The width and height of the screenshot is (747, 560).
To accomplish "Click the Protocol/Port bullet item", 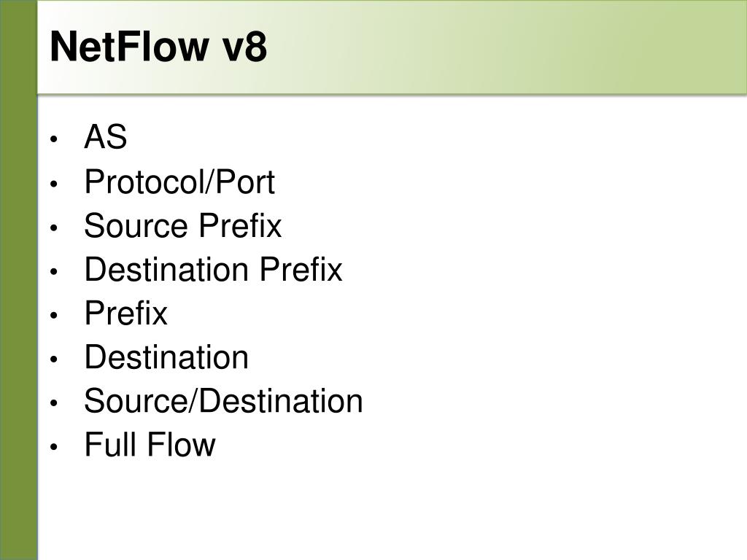I will click(x=179, y=182).
